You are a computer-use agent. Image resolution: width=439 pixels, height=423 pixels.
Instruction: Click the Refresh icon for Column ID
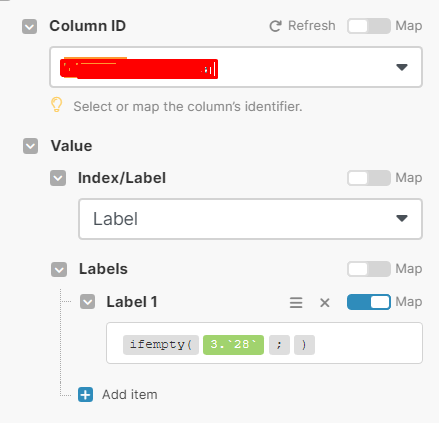coord(275,26)
